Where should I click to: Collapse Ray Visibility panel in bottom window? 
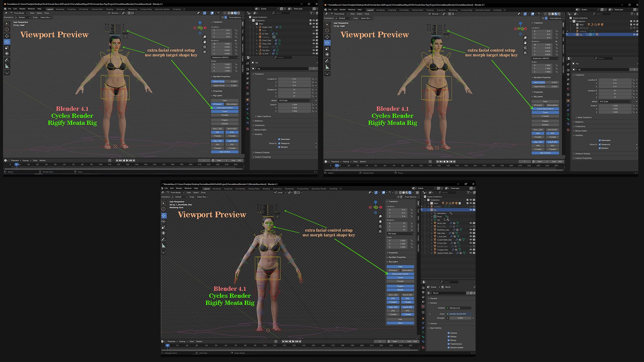click(x=435, y=328)
